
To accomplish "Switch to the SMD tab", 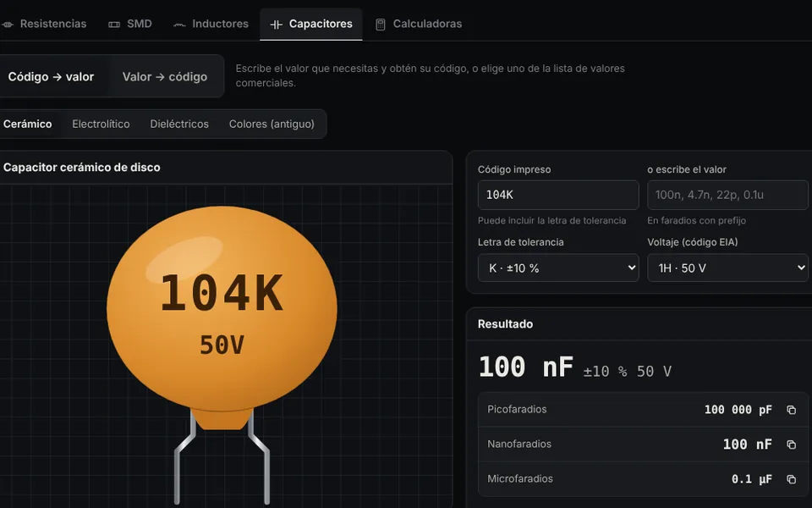I will coord(130,24).
